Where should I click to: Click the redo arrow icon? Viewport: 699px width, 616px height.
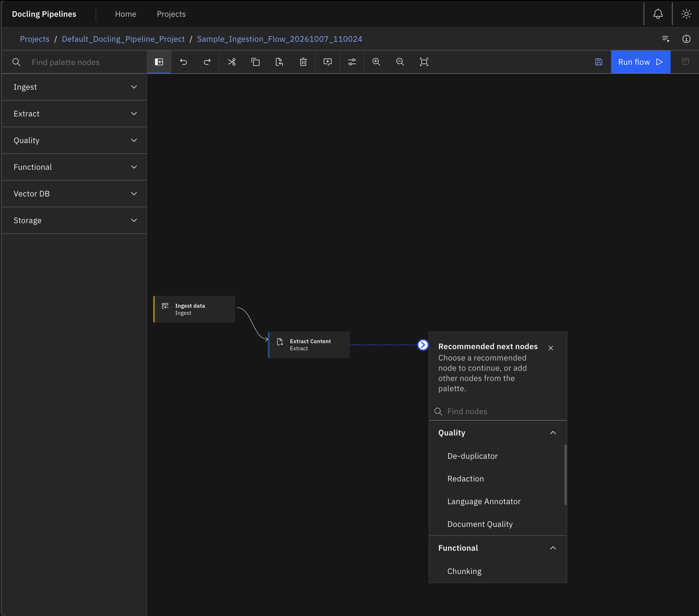(x=207, y=62)
